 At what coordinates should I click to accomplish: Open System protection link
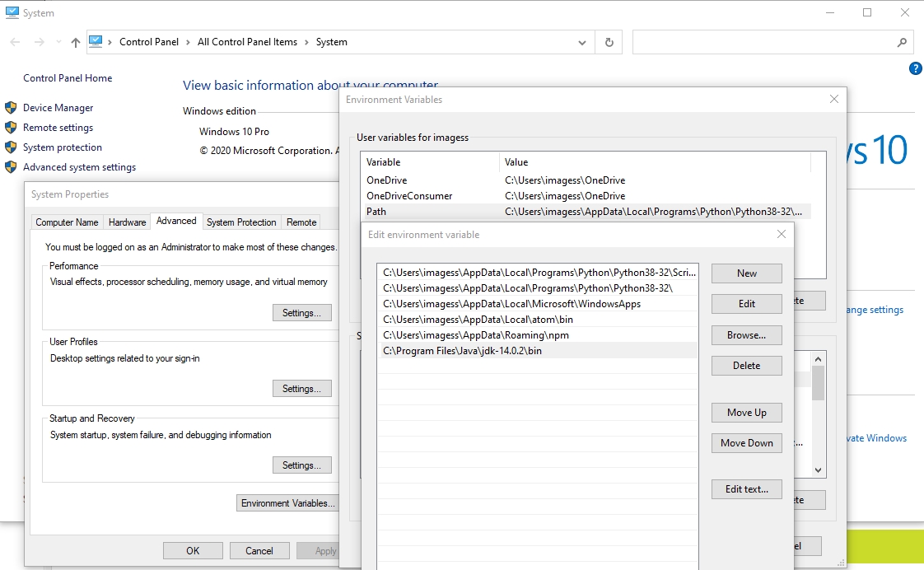tap(63, 147)
